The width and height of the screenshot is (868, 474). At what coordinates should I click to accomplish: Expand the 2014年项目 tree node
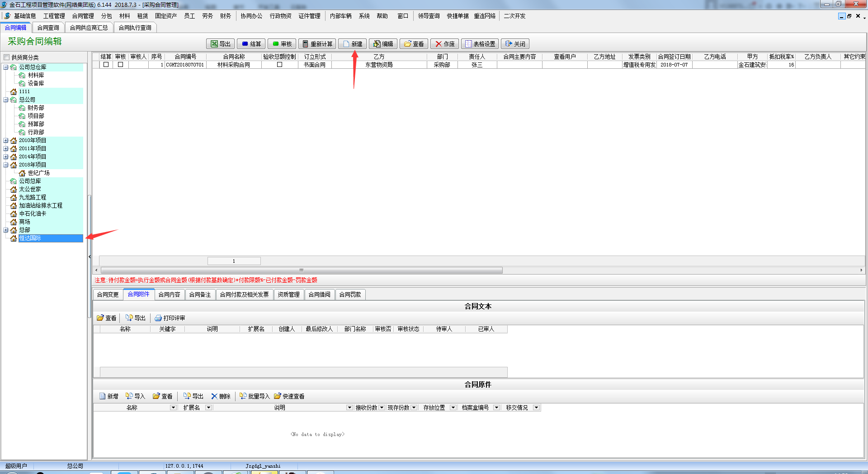(6, 156)
